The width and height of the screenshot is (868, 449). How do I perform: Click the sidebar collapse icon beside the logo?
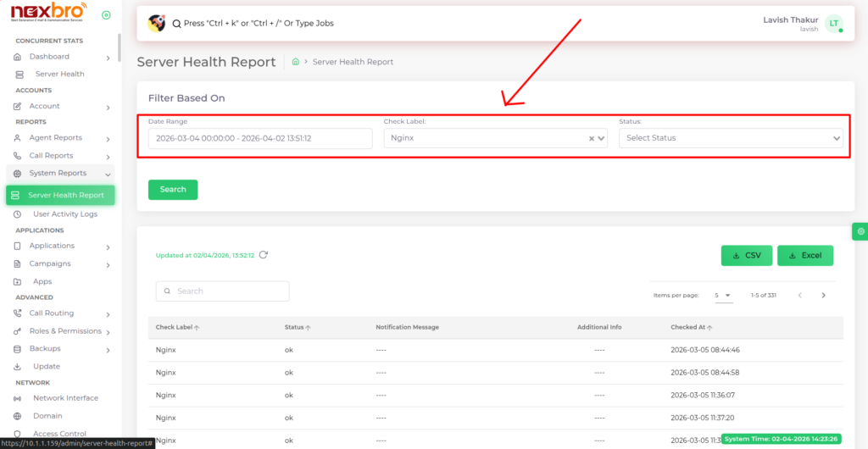tap(106, 15)
